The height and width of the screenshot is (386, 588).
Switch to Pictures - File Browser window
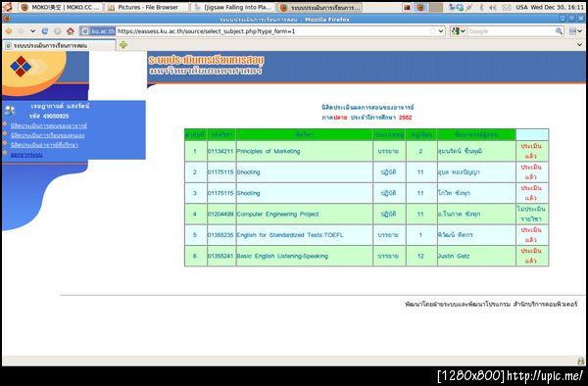coord(146,7)
